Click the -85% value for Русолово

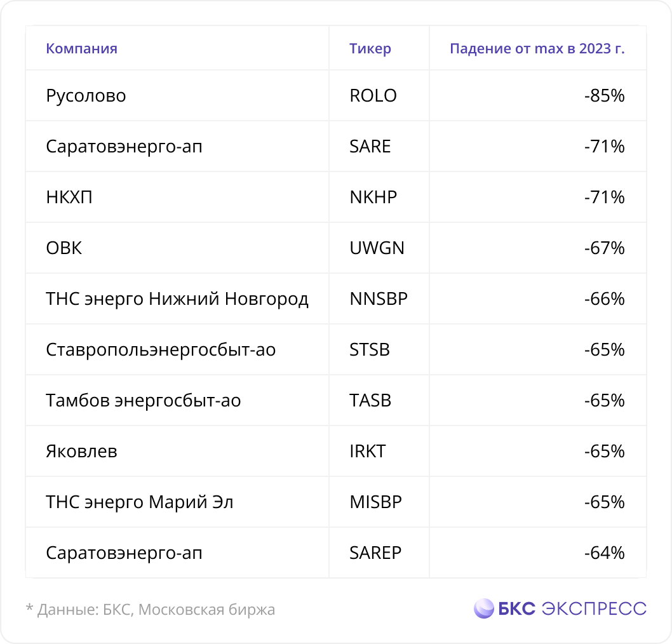[x=604, y=95]
